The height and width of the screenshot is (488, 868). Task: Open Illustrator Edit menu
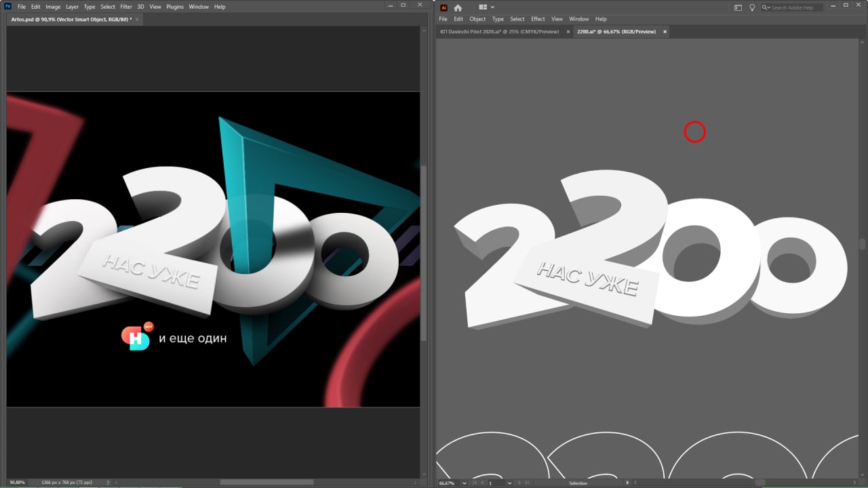coord(458,19)
